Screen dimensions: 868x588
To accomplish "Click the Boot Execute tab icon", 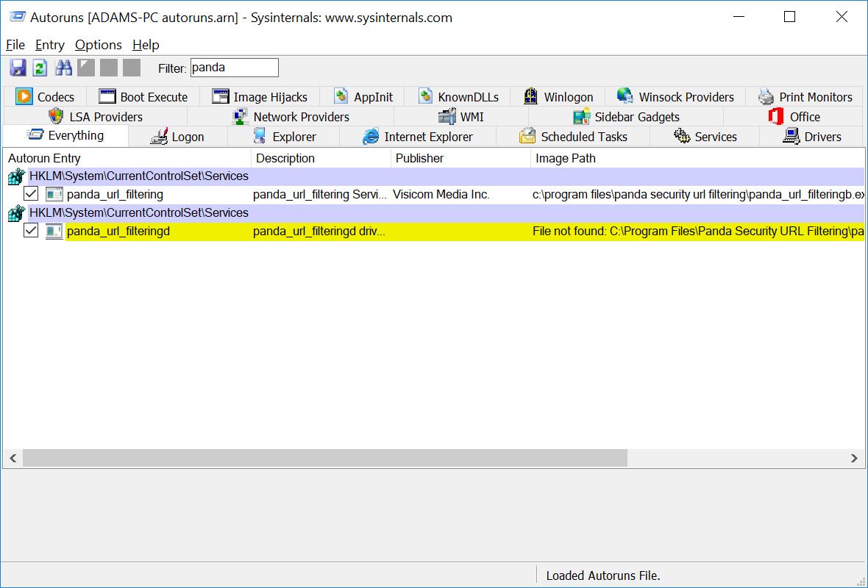I will pyautogui.click(x=107, y=96).
